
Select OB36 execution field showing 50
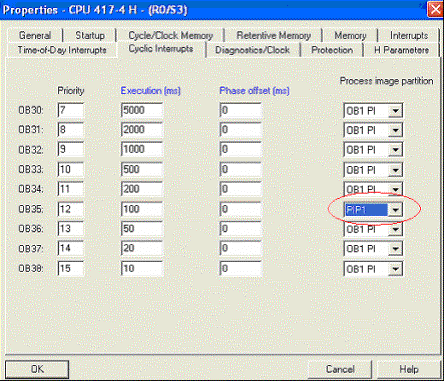pyautogui.click(x=142, y=229)
